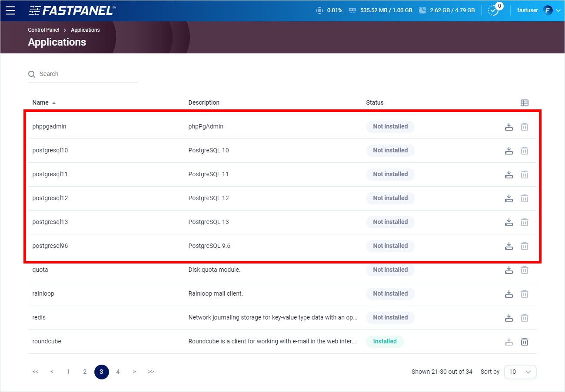Screen dimensions: 565x392
Task: Select the rainloop name cell
Action: tap(43, 294)
